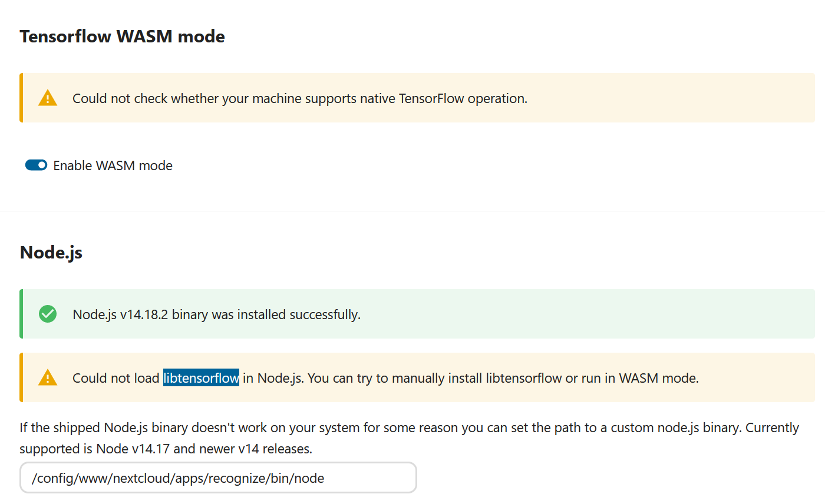Click the Enable WASM mode label text
825x504 pixels.
(113, 165)
